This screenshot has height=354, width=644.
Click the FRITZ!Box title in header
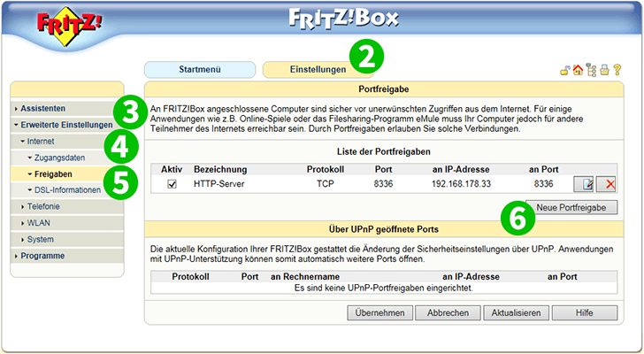343,18
